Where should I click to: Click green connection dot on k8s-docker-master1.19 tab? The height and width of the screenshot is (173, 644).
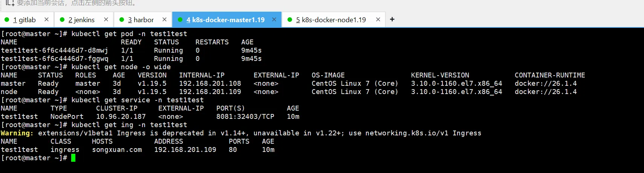[180, 20]
